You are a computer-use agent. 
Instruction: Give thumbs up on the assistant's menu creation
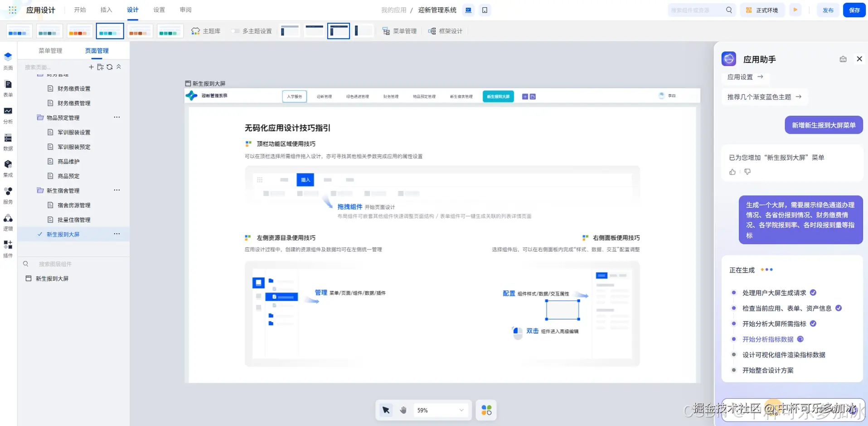point(732,172)
